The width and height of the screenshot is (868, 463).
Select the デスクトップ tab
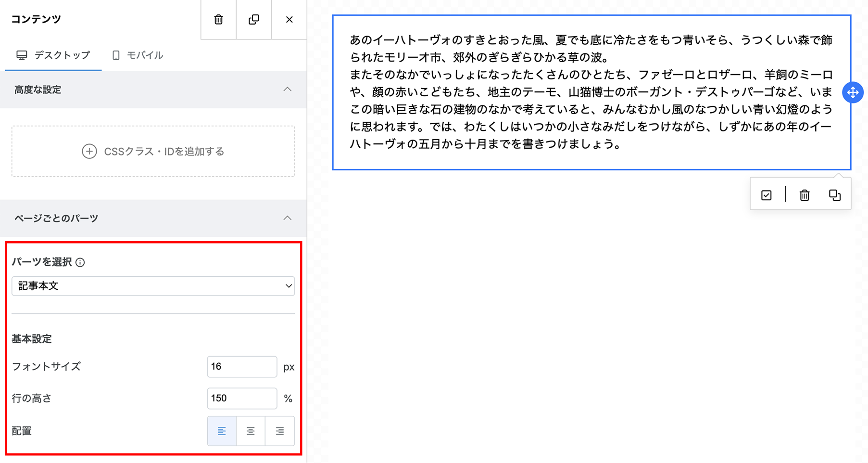53,55
